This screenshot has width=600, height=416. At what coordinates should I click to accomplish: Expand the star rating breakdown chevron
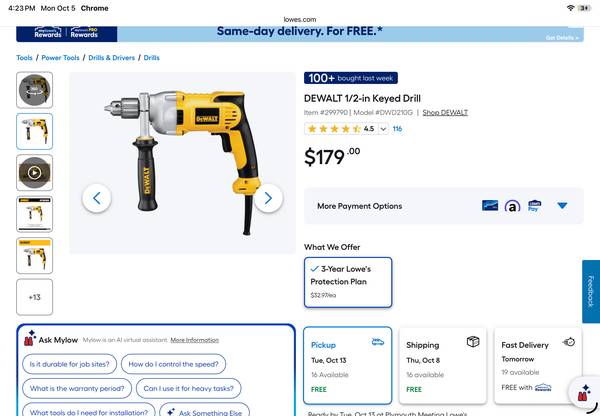coord(383,129)
